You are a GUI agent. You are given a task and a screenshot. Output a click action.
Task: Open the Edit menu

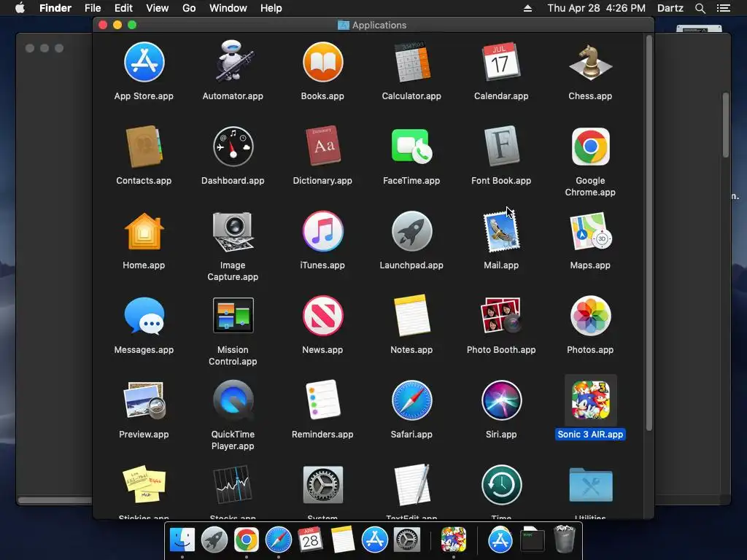tap(123, 8)
